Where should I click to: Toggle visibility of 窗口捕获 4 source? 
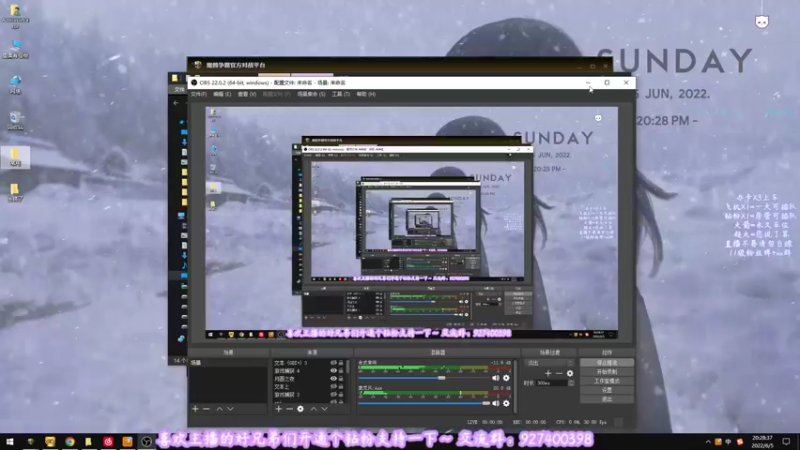coord(333,371)
